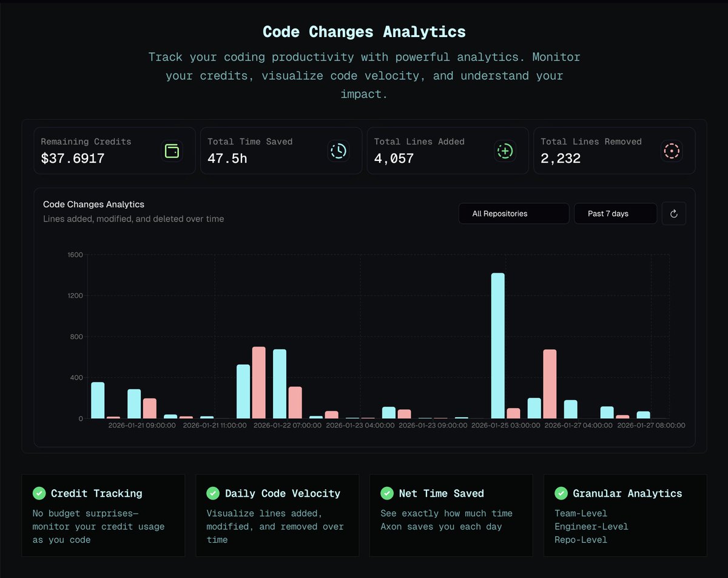
Task: Select the Net Time Saved feature card
Action: 451,515
